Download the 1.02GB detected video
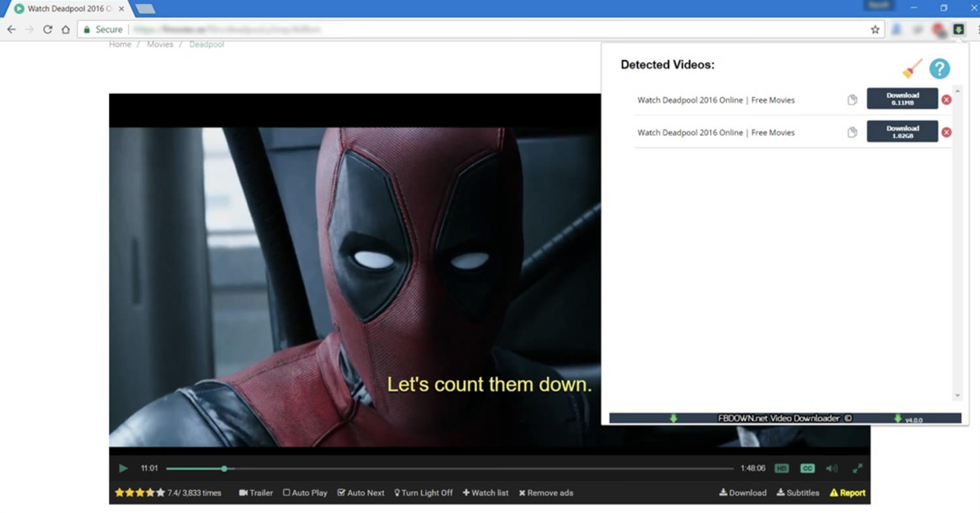Screen dimensions: 980x513 pos(902,131)
